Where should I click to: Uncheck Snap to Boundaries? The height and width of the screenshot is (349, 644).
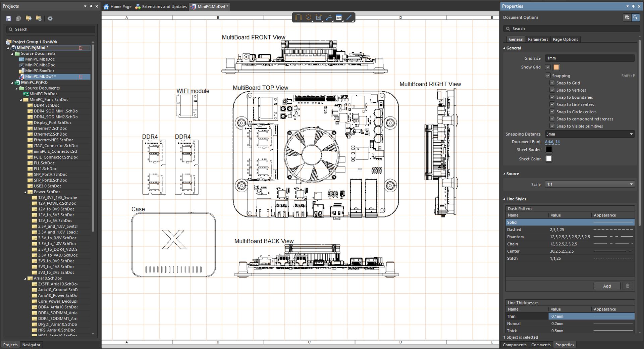click(x=552, y=97)
